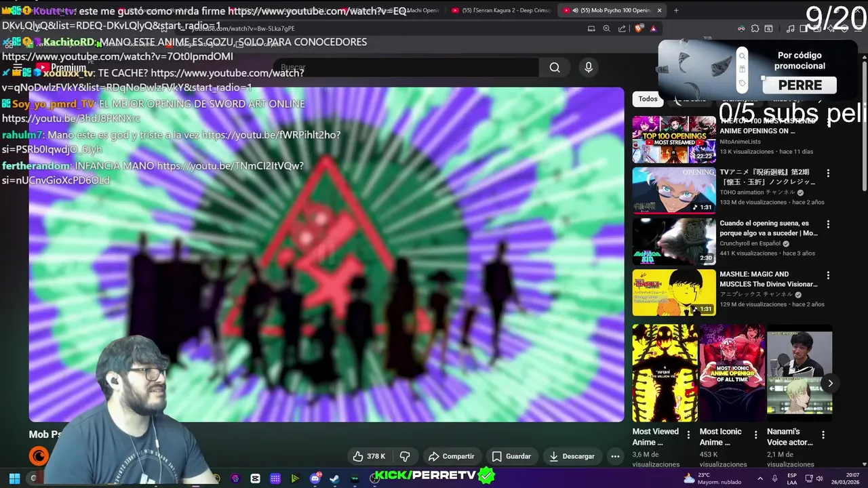Dislike the video with thumbs-down button
Viewport: 868px width, 488px height.
point(405,456)
